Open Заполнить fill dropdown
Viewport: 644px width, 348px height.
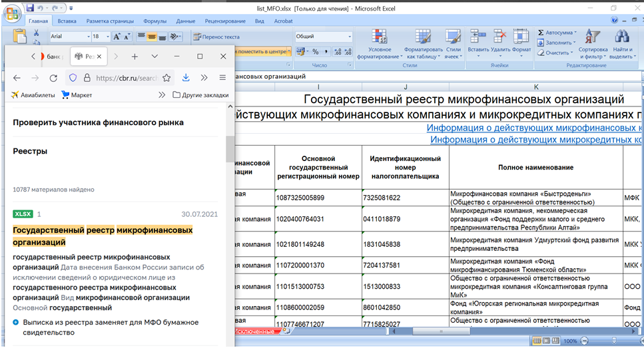556,43
